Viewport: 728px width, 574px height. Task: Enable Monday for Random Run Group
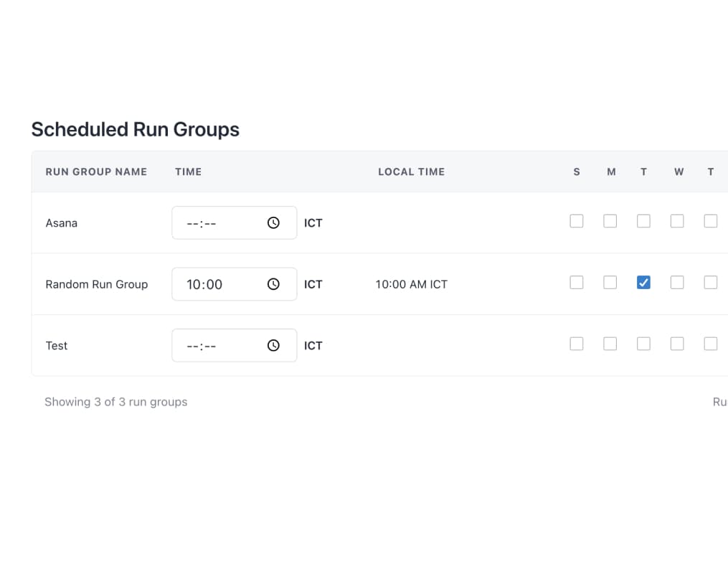(610, 283)
